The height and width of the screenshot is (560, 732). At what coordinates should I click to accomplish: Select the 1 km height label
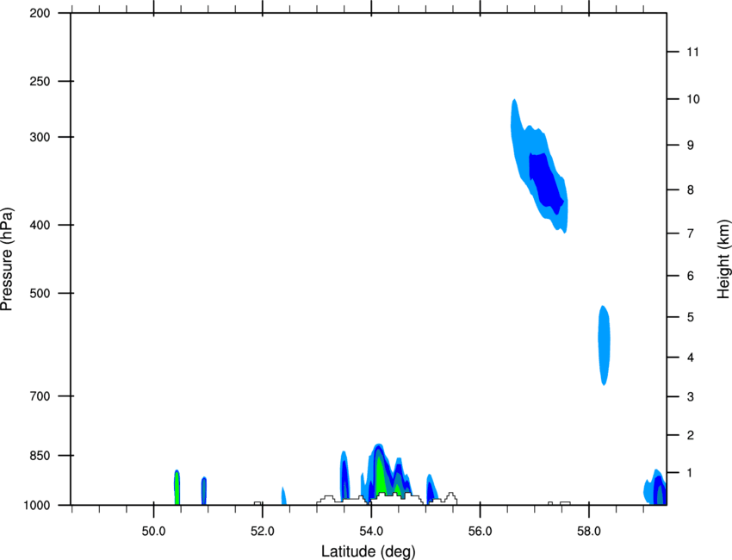pos(690,473)
